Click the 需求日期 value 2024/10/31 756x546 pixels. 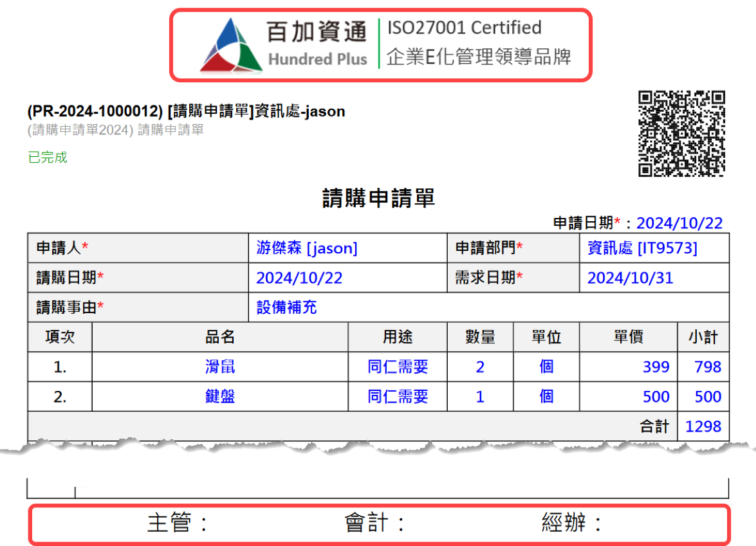[630, 278]
